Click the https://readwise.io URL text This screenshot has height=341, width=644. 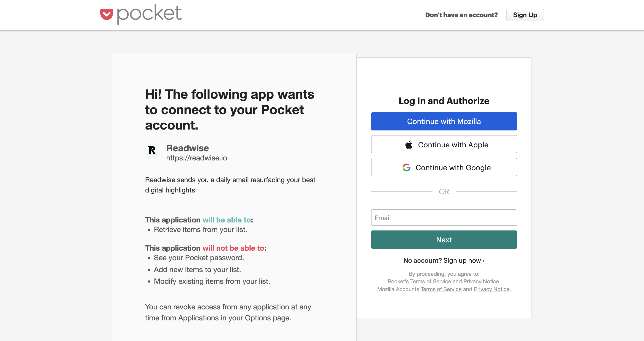pyautogui.click(x=196, y=158)
